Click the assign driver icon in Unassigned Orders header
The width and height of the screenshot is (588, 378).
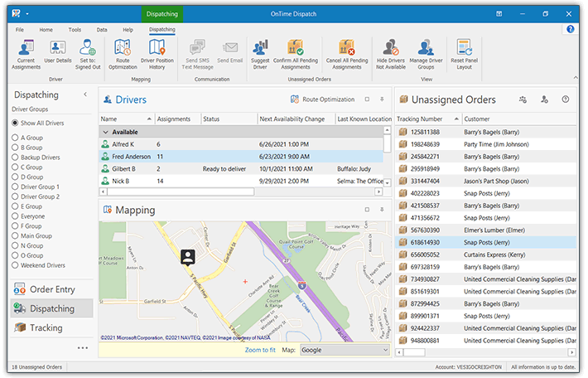pos(544,99)
